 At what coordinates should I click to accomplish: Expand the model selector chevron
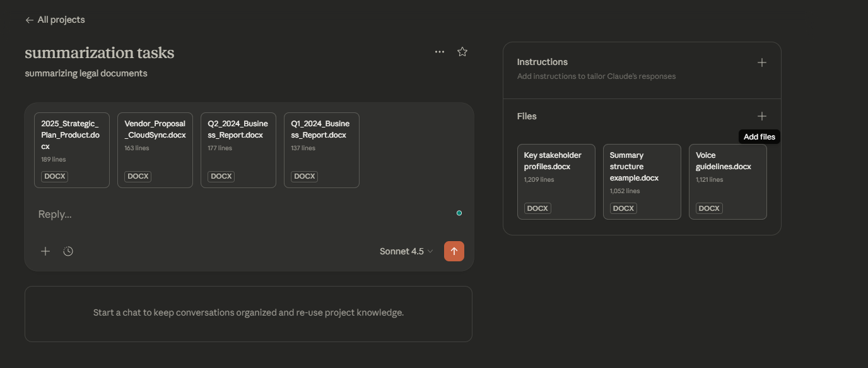tap(430, 251)
